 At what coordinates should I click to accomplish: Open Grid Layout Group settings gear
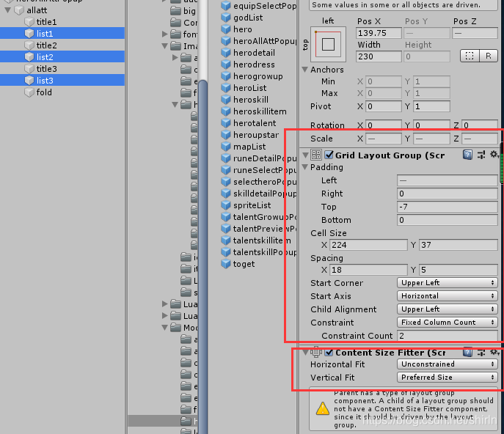(x=494, y=155)
